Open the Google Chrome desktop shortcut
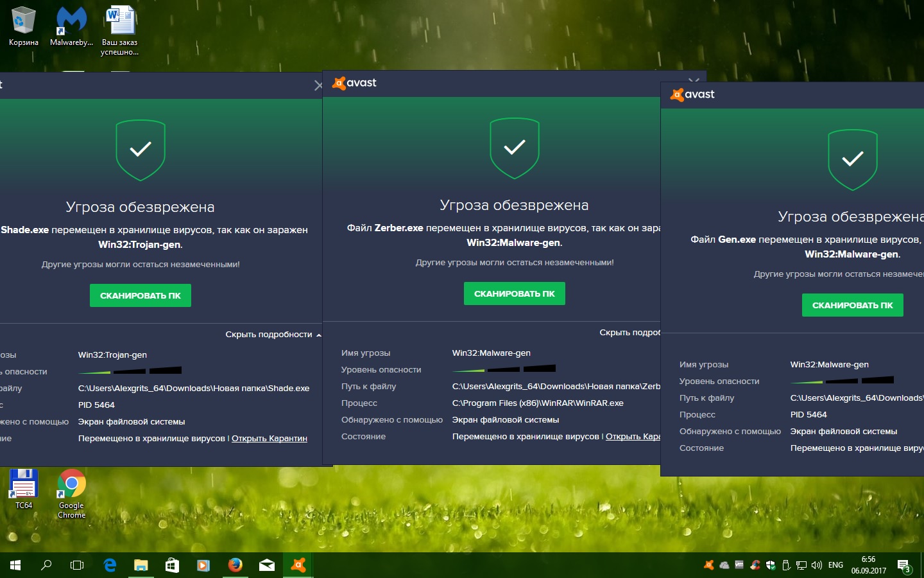924x578 pixels. coord(72,493)
